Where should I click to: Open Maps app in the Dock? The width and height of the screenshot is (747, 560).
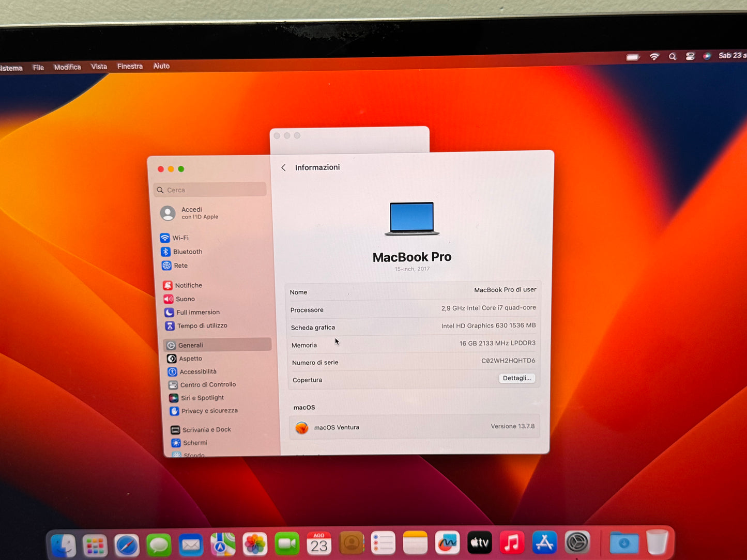[x=223, y=545]
